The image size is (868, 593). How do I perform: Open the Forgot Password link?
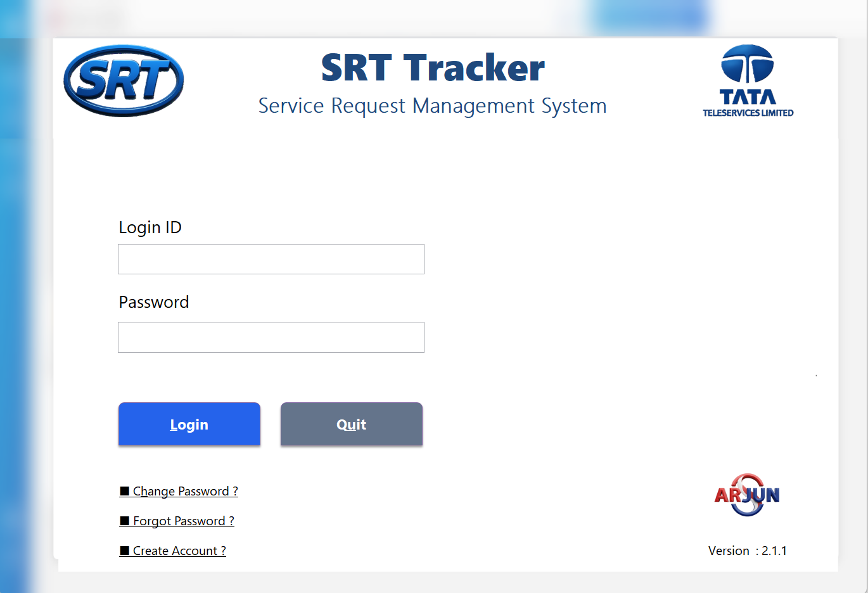(183, 521)
